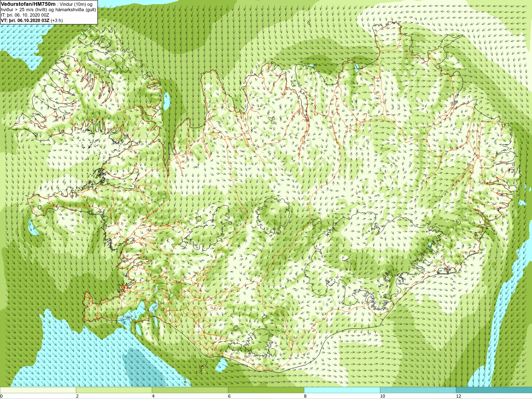Screen dimensions: 532x399
Task: Click the legend label '2'
Action: [x=77, y=396]
